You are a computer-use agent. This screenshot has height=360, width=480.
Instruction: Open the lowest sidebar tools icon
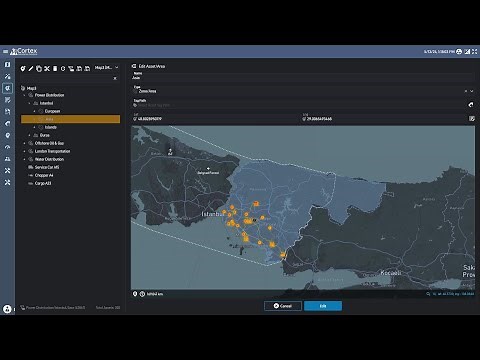(x=7, y=182)
